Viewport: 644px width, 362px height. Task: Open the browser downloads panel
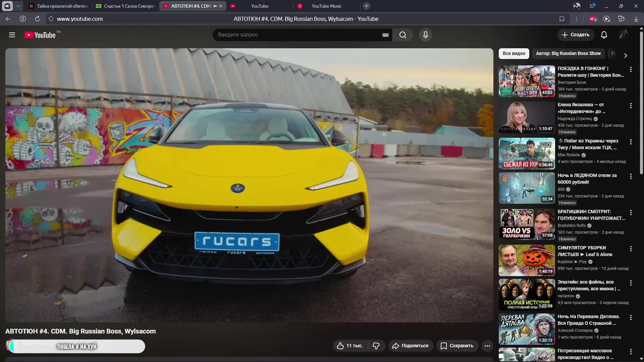[636, 19]
